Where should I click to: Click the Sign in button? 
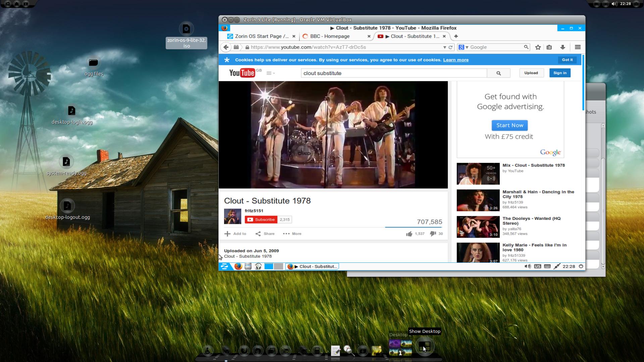(x=560, y=73)
